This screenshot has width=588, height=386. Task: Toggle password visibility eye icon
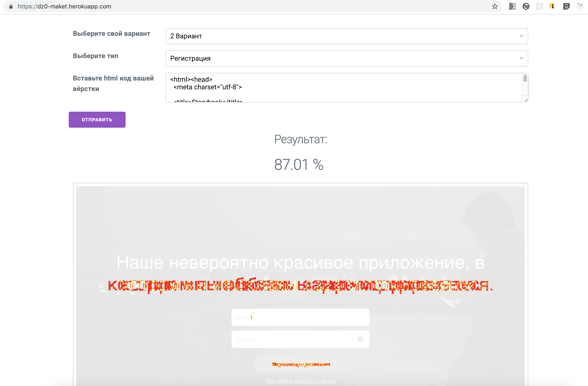tap(360, 339)
